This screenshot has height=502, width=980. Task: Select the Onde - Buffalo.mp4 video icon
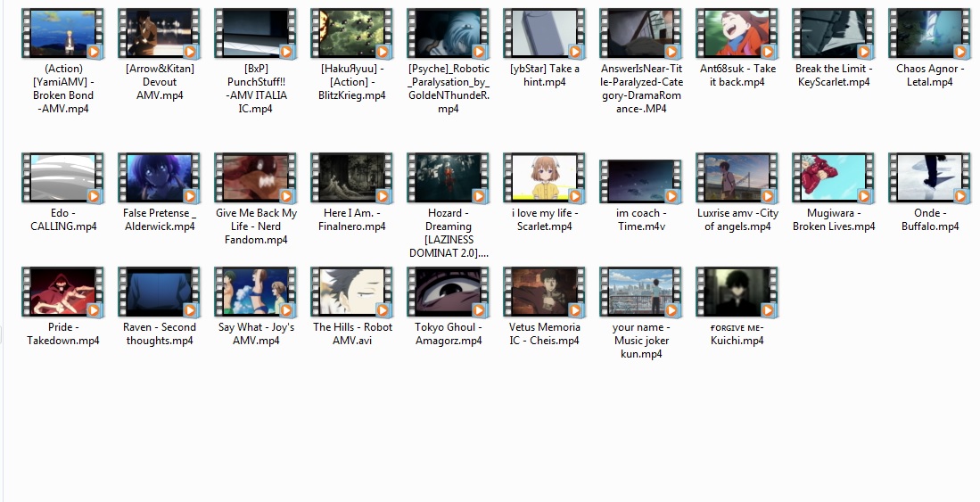point(929,178)
